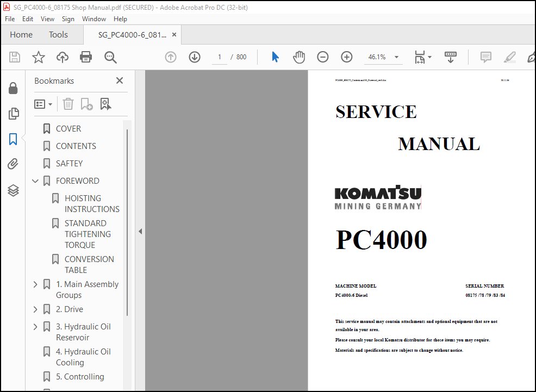This screenshot has height=392, width=536.
Task: Open the Attachments paperclip panel
Action: tap(13, 164)
